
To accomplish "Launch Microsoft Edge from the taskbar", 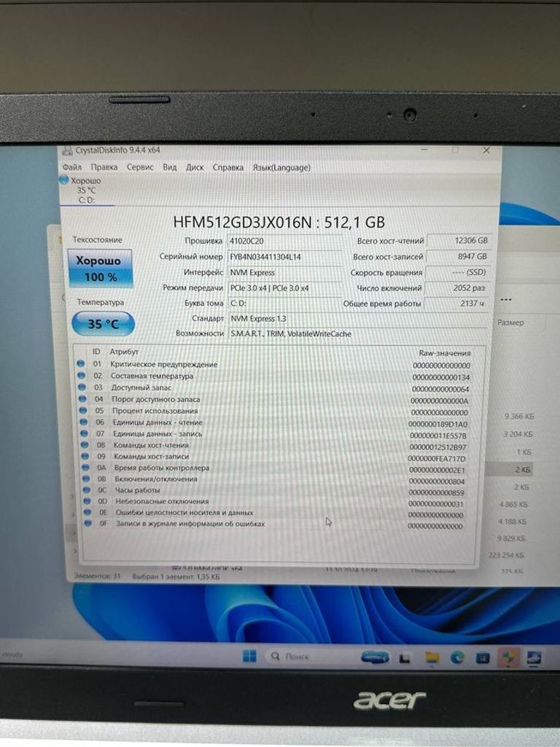I will [457, 658].
